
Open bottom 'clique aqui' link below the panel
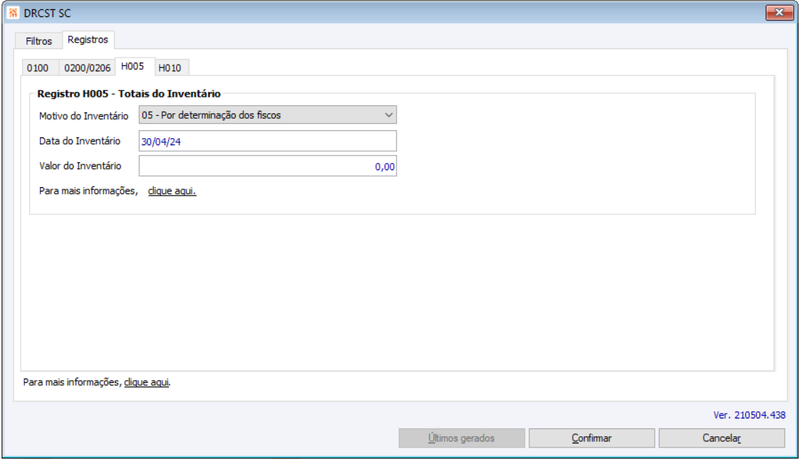tap(147, 382)
